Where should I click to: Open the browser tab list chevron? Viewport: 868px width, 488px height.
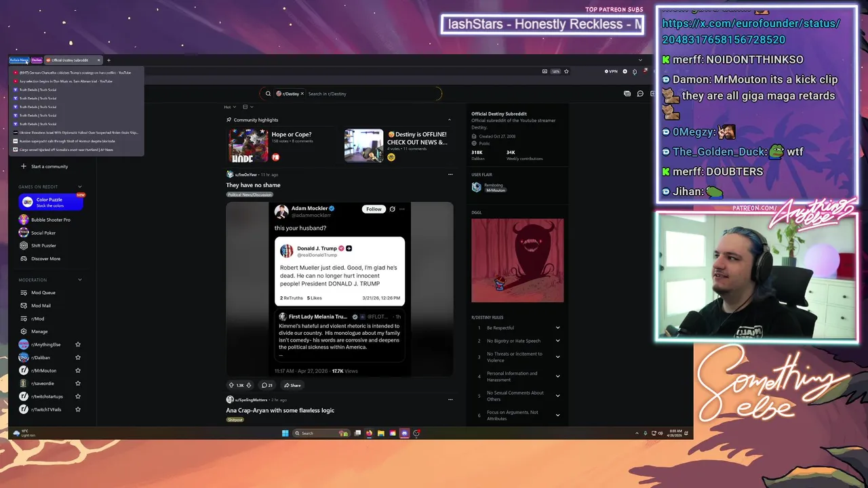(639, 60)
